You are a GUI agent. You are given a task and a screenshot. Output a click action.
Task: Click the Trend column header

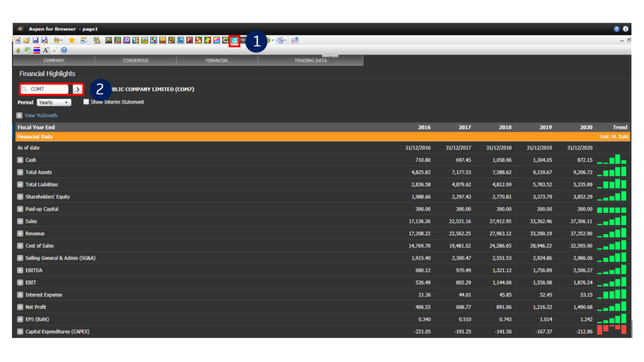coord(620,127)
